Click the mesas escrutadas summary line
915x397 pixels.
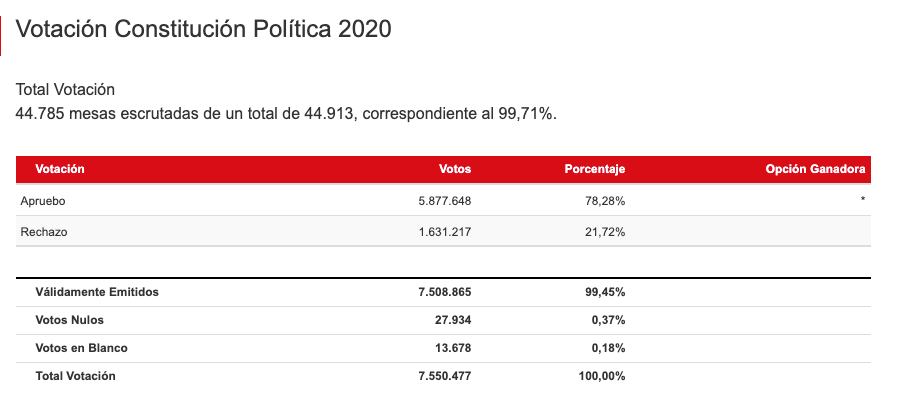(287, 114)
